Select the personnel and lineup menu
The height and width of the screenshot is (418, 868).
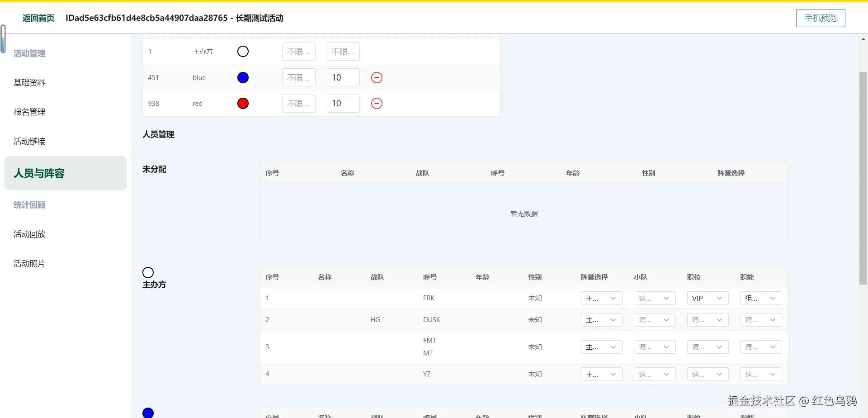click(x=66, y=173)
